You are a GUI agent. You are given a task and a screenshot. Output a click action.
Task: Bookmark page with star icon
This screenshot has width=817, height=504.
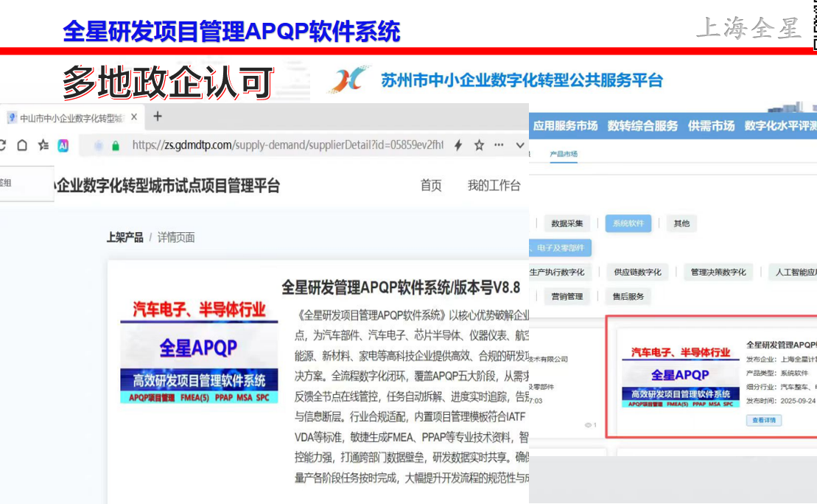click(479, 145)
